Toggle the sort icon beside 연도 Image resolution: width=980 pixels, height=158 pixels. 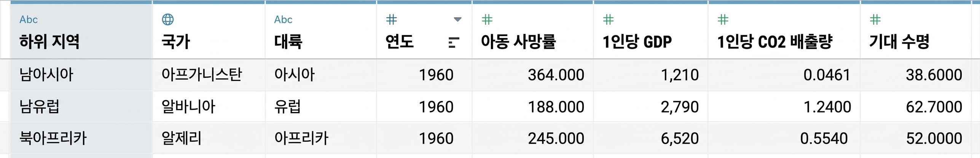coord(454,43)
